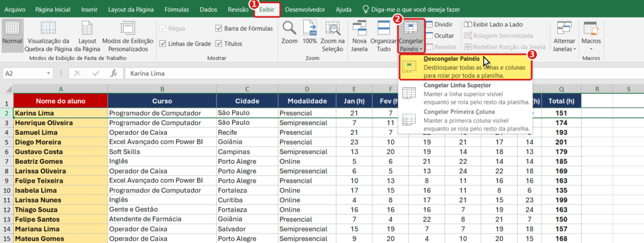The height and width of the screenshot is (243, 644).
Task: Open Modos de Exibição Personalizados
Action: 128,35
